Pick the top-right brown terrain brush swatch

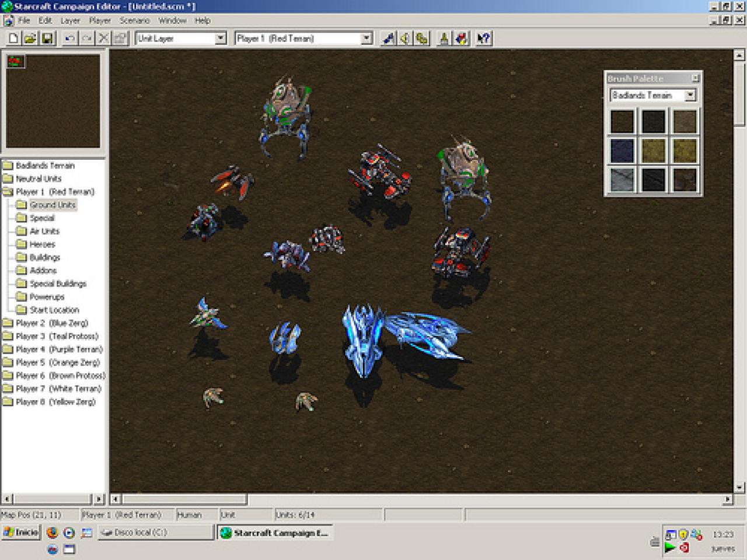[685, 121]
